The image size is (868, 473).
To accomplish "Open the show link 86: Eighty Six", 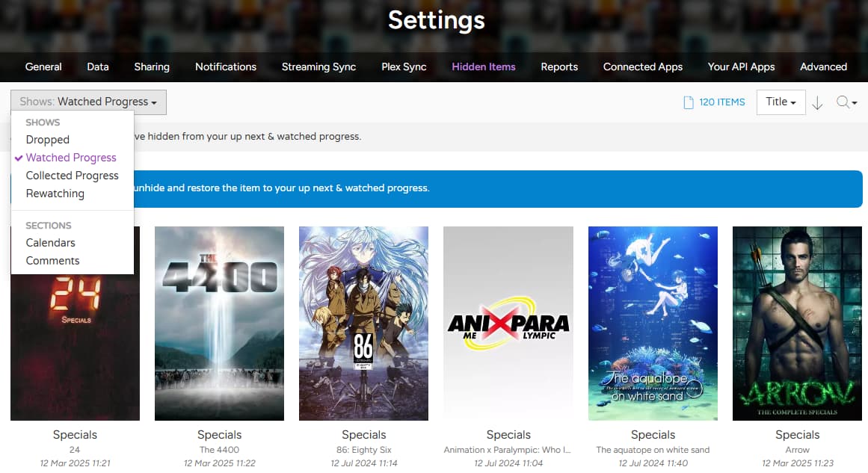I will pyautogui.click(x=363, y=450).
